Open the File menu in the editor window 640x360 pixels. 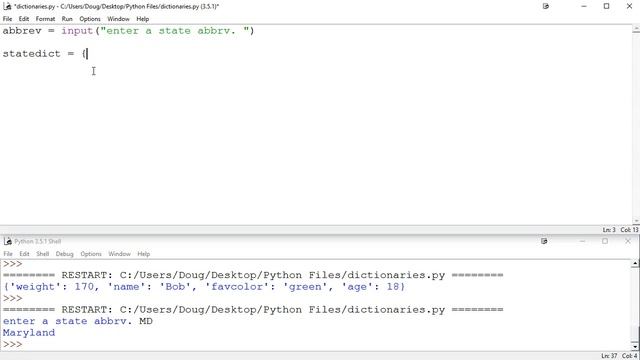click(7, 19)
